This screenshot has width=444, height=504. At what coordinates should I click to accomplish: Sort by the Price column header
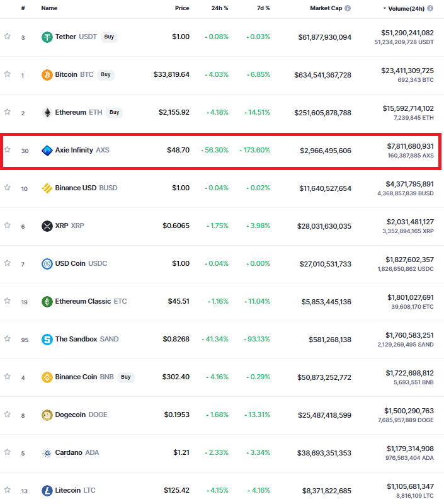point(182,8)
